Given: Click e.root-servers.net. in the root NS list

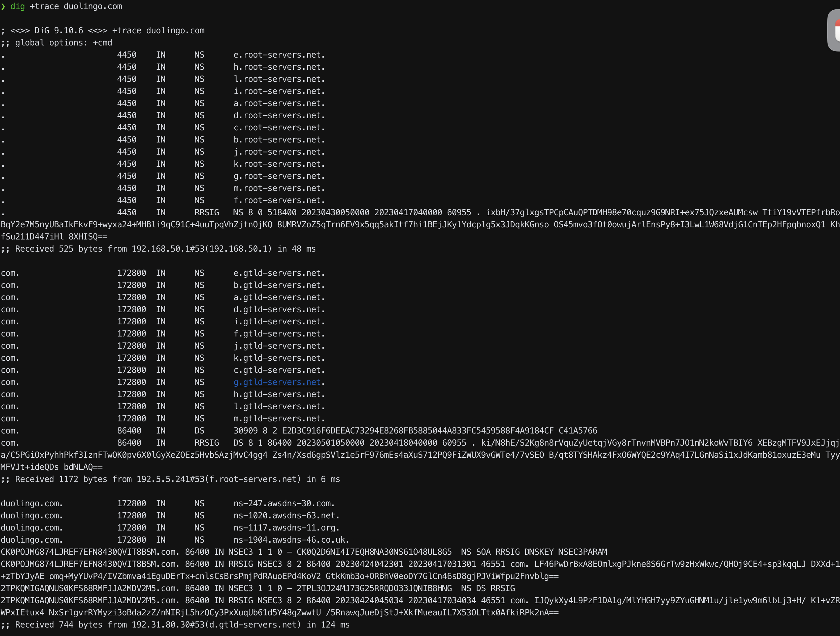Looking at the screenshot, I should point(279,55).
